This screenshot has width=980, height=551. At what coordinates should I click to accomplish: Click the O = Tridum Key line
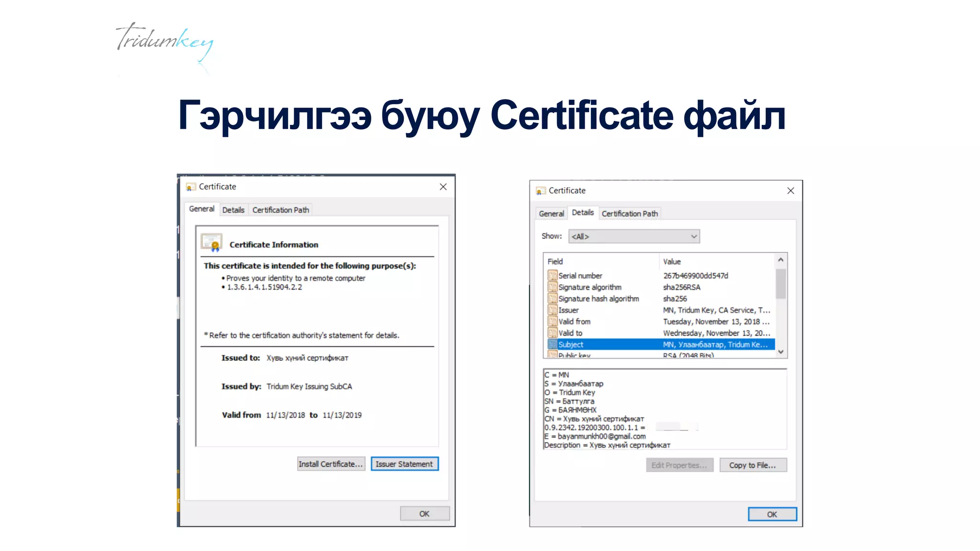point(569,392)
